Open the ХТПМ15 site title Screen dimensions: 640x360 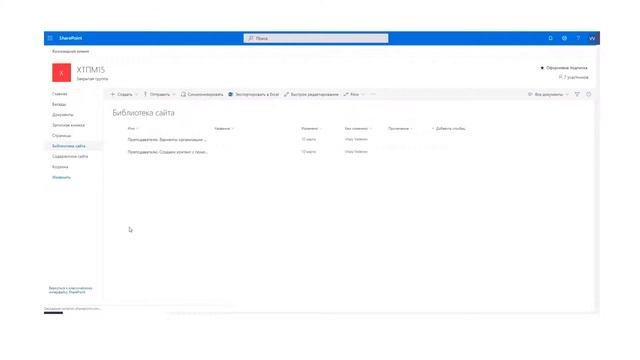click(x=91, y=70)
